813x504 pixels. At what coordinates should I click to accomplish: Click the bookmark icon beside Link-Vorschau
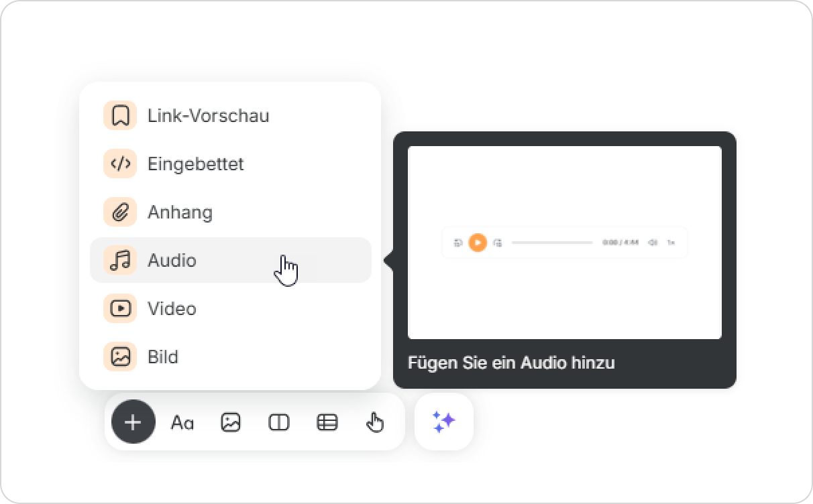[120, 116]
